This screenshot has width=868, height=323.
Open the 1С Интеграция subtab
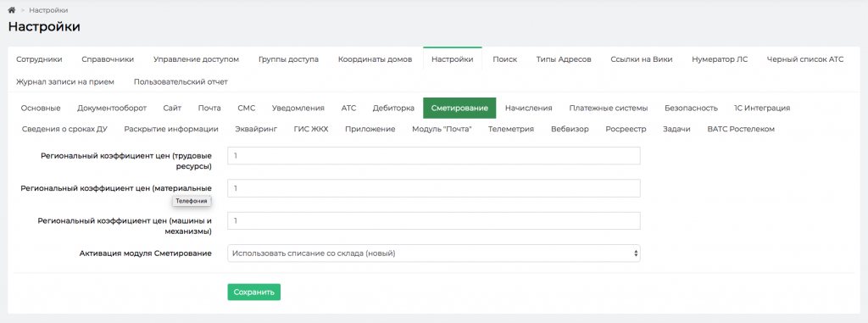click(x=762, y=108)
